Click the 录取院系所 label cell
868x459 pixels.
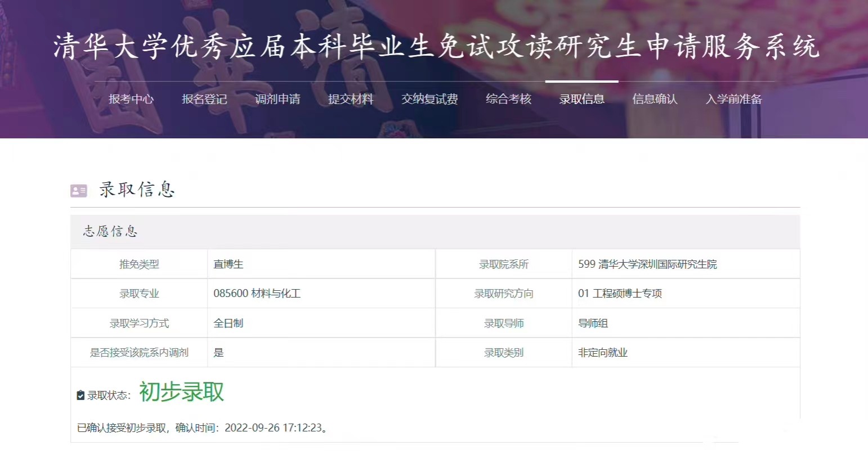504,264
